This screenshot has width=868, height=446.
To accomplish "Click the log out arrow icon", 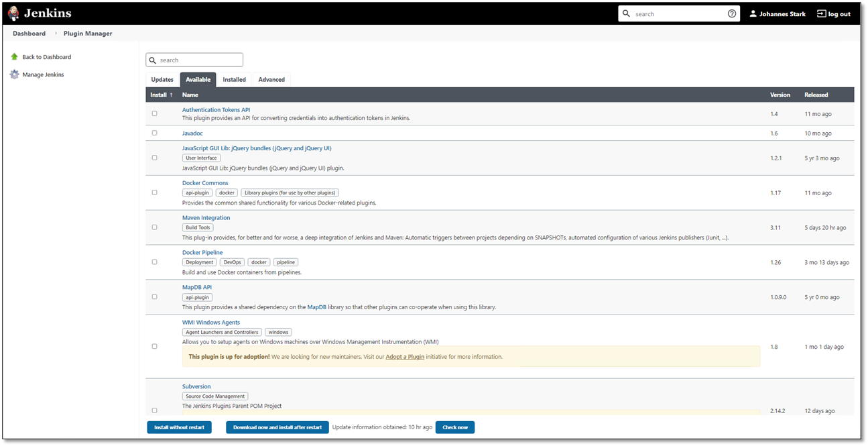I will pyautogui.click(x=821, y=13).
